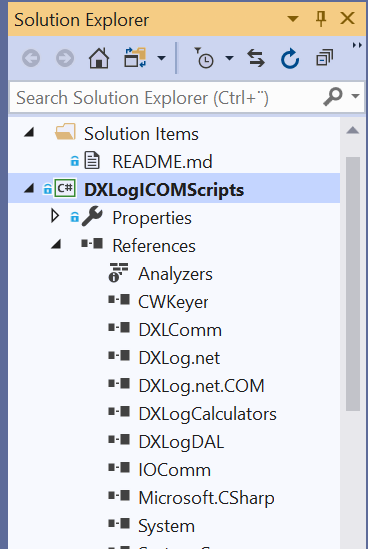Select the DXLog.net.COM reference
The width and height of the screenshot is (368, 549).
click(x=201, y=386)
